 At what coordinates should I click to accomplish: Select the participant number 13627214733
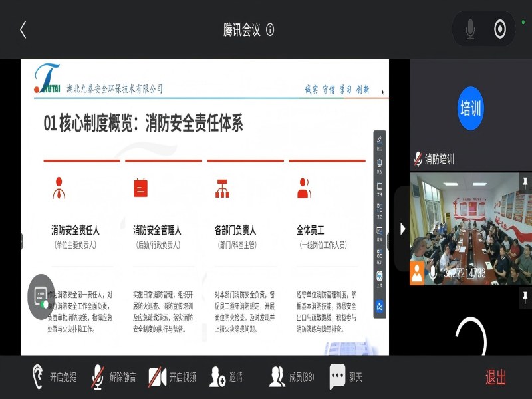(462, 273)
